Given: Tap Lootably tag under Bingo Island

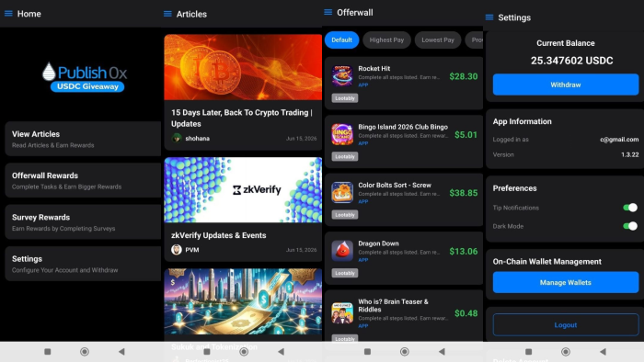Looking at the screenshot, I should pyautogui.click(x=345, y=156).
